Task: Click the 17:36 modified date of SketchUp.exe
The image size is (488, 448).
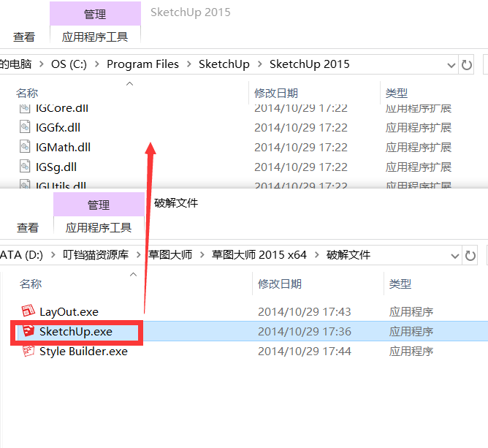Action: [305, 332]
